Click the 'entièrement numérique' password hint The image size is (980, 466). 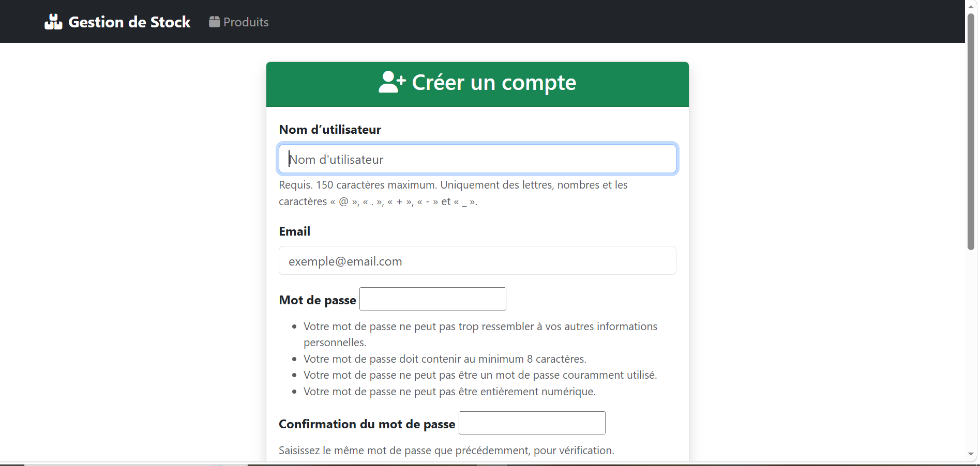pos(449,392)
